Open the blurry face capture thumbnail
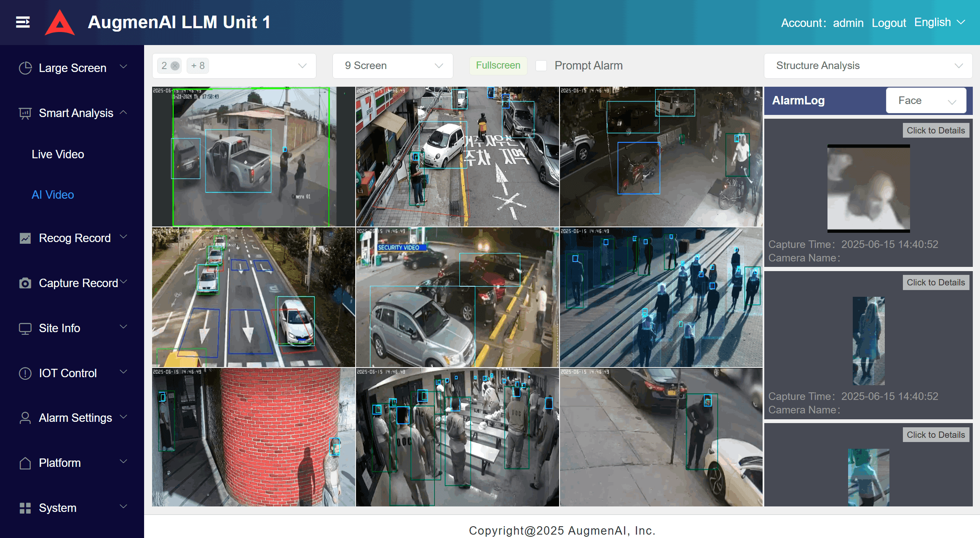The height and width of the screenshot is (538, 980). (x=868, y=189)
